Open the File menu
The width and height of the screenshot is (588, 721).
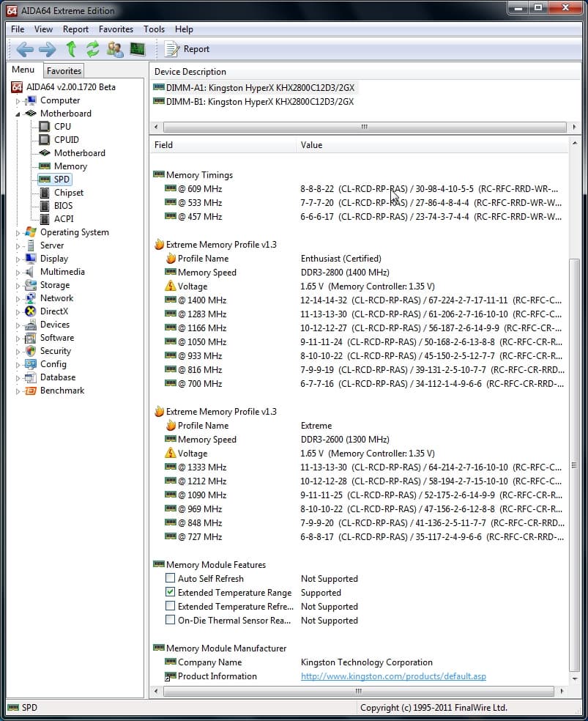[x=18, y=29]
